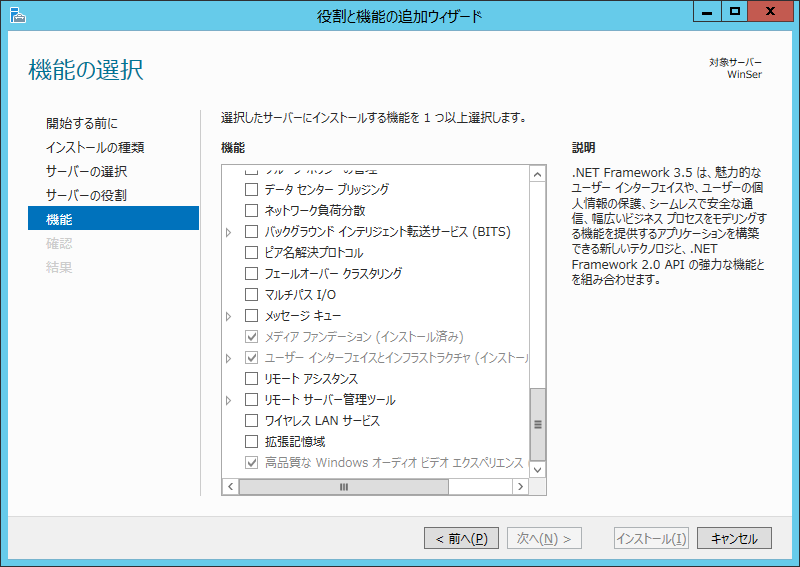Cancel the wizard with キャンセル
This screenshot has height=567, width=800.
click(x=734, y=538)
